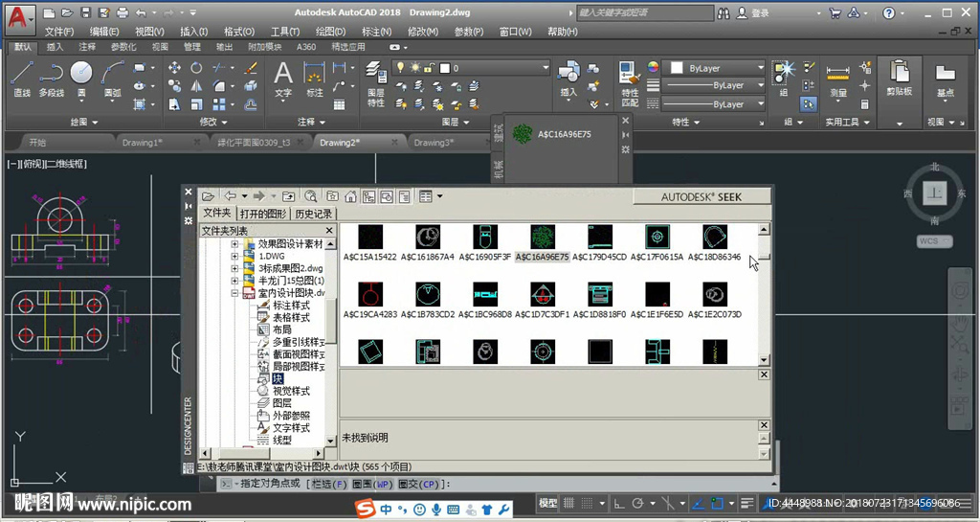Screen dimensions: 980x522
Task: Click the Offset tool icon
Action: 251,104
